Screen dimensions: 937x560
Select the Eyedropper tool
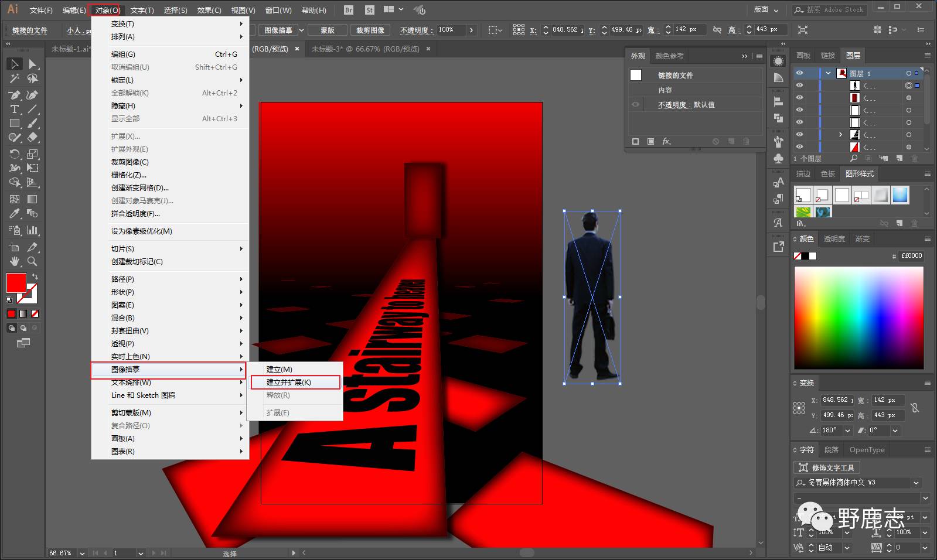coord(15,214)
